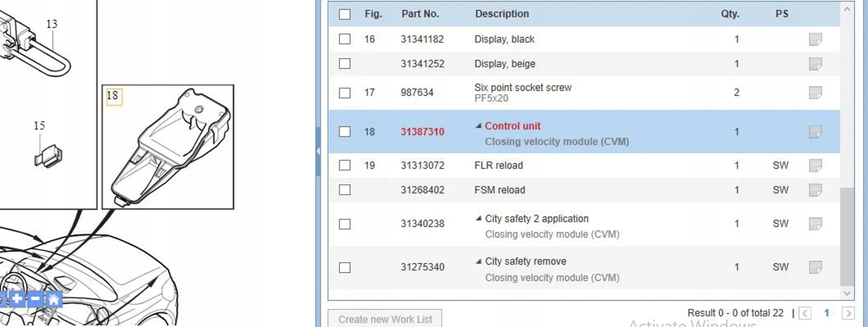The image size is (868, 327).
Task: Select part number 31313072
Action: pyautogui.click(x=423, y=165)
